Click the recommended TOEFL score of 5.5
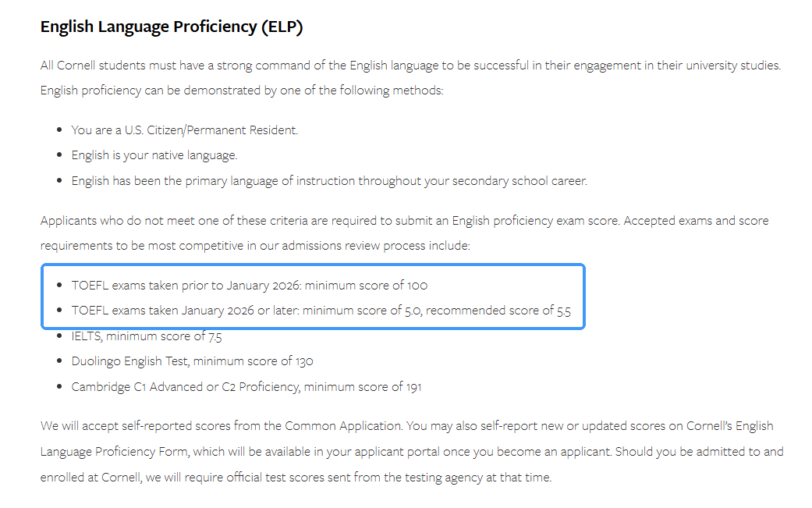812x508 pixels. [x=563, y=311]
